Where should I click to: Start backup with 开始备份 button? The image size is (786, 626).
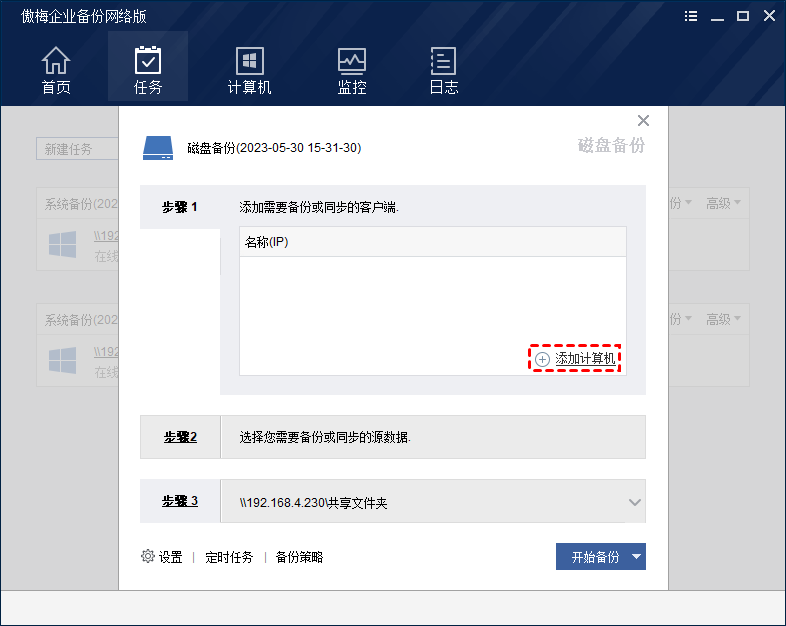pyautogui.click(x=595, y=557)
